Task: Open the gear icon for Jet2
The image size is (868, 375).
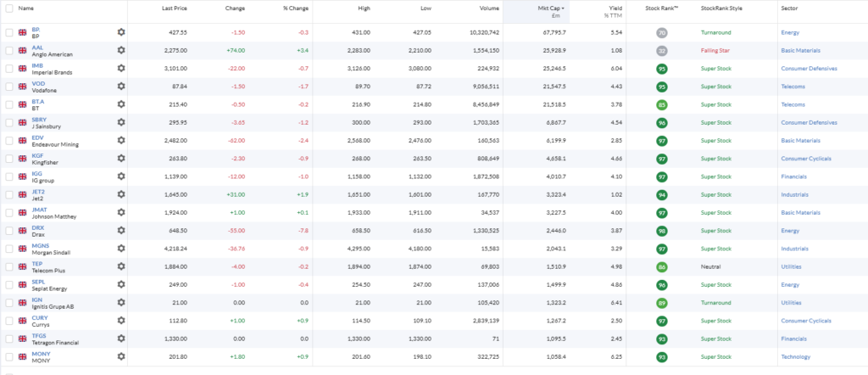Action: click(121, 194)
